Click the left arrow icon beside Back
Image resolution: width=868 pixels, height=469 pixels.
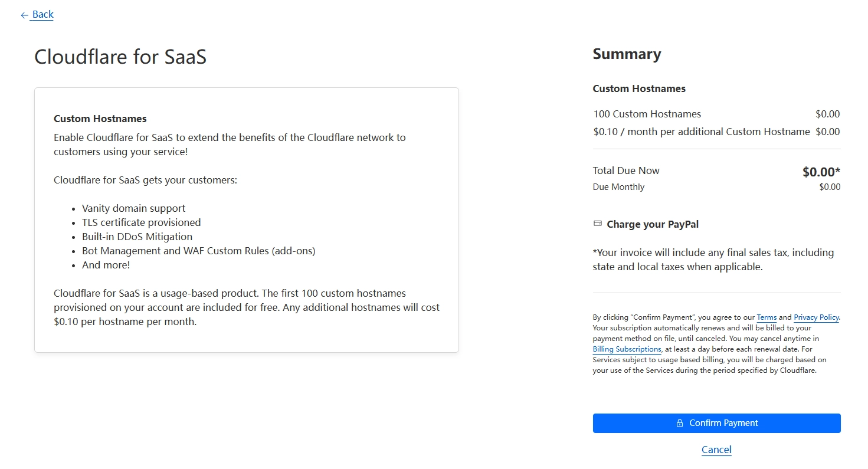pyautogui.click(x=24, y=15)
